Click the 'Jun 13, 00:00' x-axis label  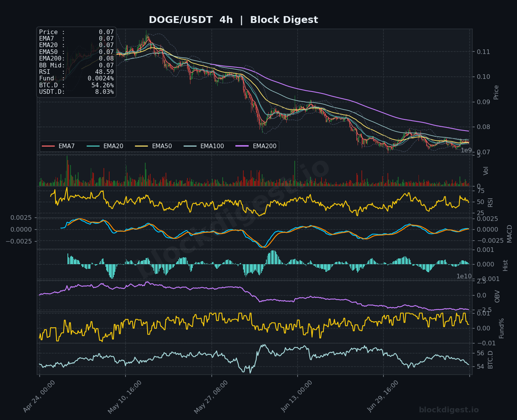click(297, 396)
